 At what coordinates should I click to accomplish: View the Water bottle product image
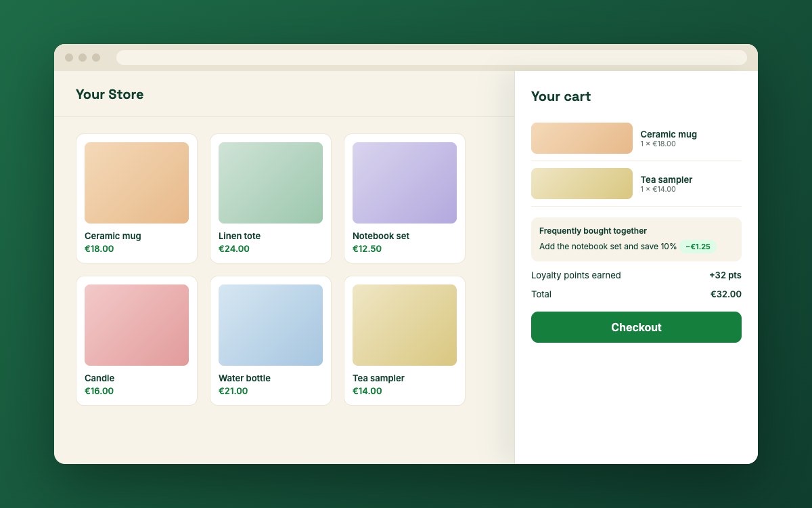point(271,325)
